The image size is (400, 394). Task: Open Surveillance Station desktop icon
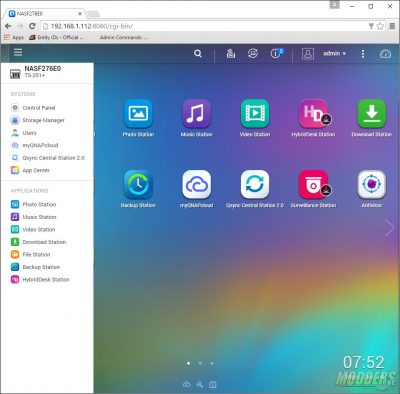pyautogui.click(x=313, y=184)
